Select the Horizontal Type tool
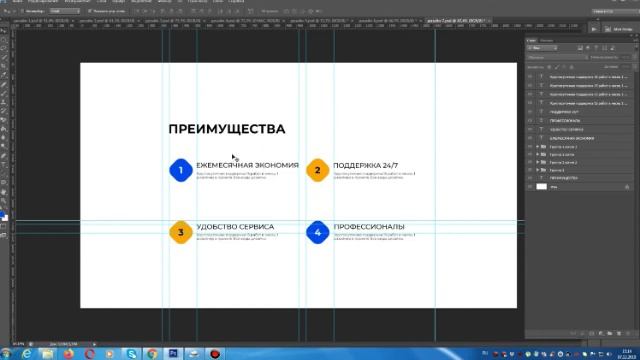 pos(4,165)
